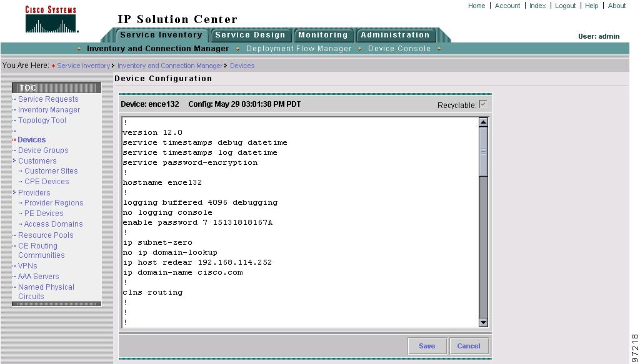Click the config scrollbar thumb
The height and width of the screenshot is (364, 640).
point(483,152)
